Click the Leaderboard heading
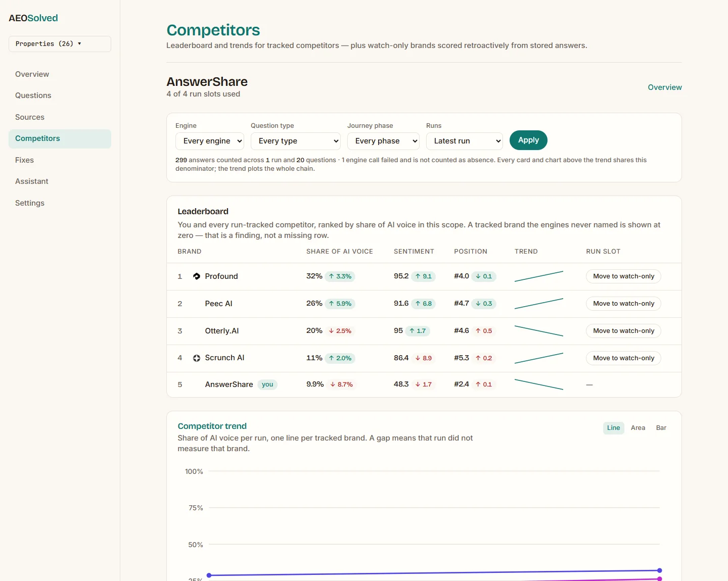Screen dimensions: 728x581 point(203,212)
